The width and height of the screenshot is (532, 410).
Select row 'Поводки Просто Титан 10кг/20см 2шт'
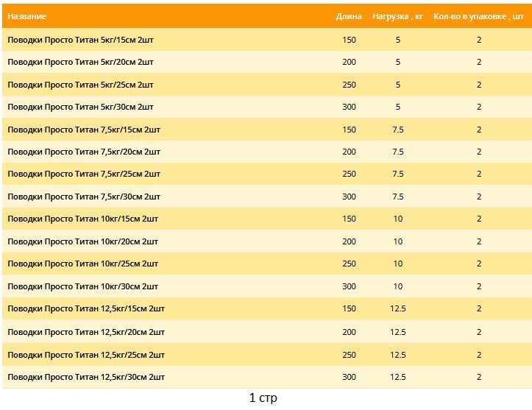267,241
